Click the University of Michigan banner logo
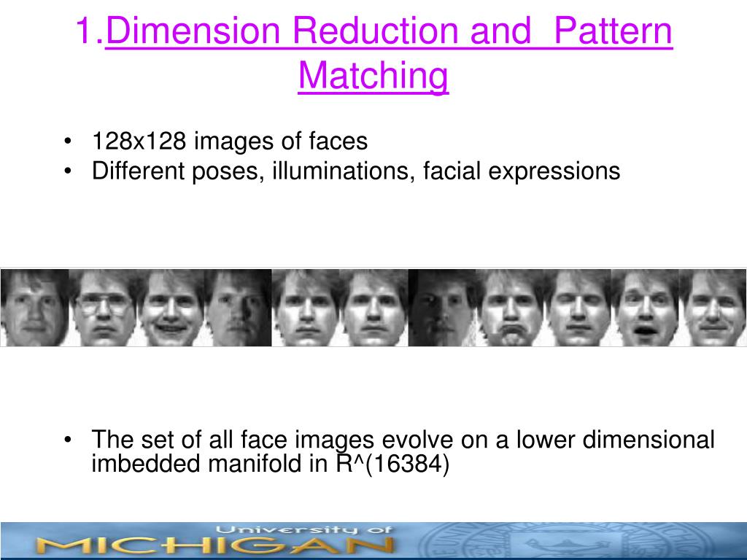Viewport: 747px width, 560px height. coord(214,541)
